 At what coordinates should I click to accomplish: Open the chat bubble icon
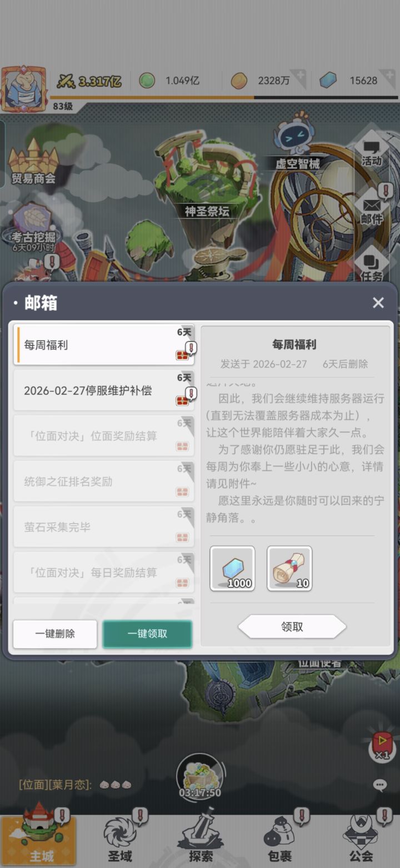pos(379,785)
